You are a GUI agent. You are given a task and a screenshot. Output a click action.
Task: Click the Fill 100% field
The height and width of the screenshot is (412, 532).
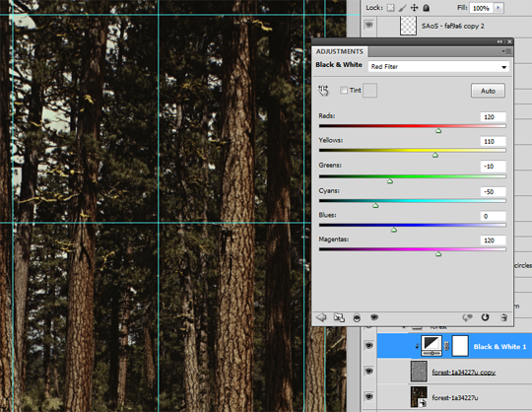coord(481,8)
